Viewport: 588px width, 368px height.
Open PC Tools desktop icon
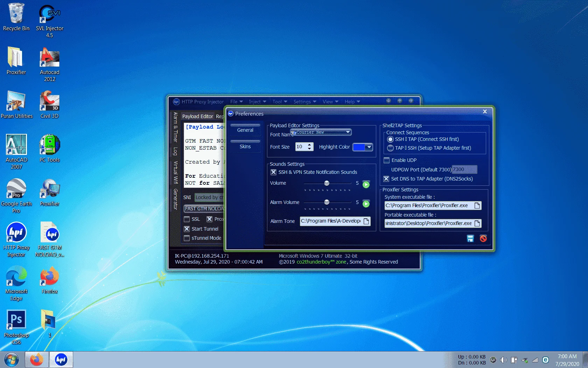tap(49, 148)
